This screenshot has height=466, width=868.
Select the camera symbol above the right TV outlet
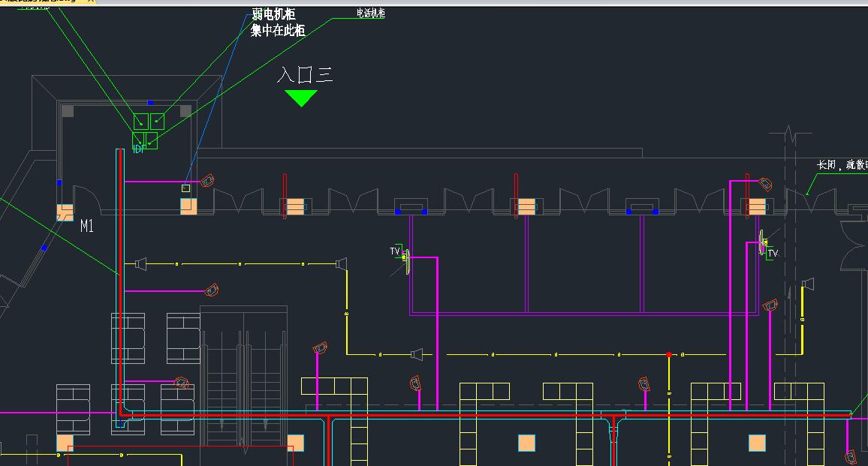tap(766, 184)
